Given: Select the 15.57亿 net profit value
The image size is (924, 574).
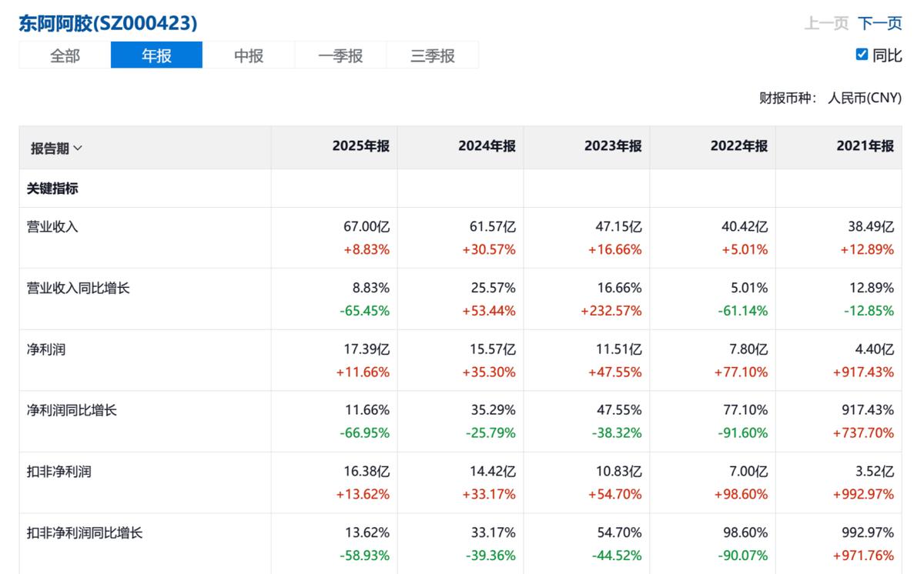Looking at the screenshot, I should 493,349.
